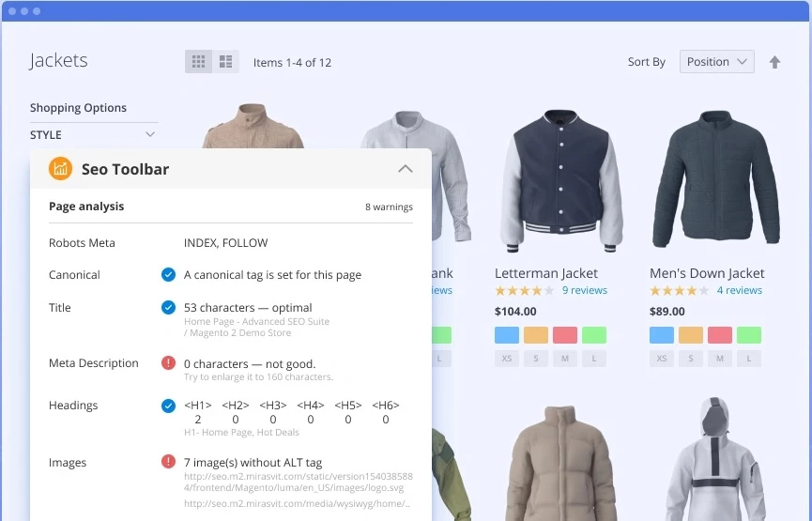Click the Canonical blue check icon
Screen dimensions: 812x521
[x=168, y=274]
